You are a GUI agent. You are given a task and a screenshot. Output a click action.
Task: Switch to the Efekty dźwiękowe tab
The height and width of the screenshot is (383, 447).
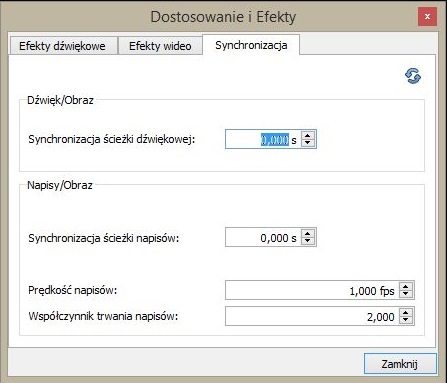63,46
